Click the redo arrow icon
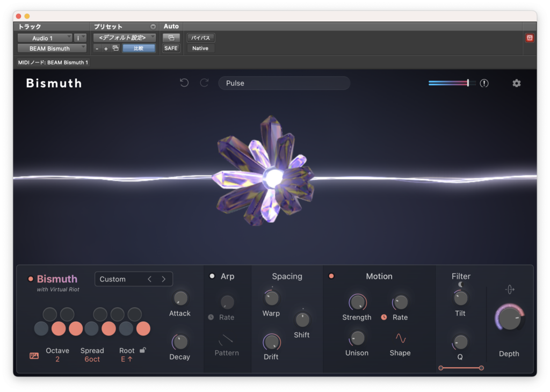550x392 pixels. point(204,83)
